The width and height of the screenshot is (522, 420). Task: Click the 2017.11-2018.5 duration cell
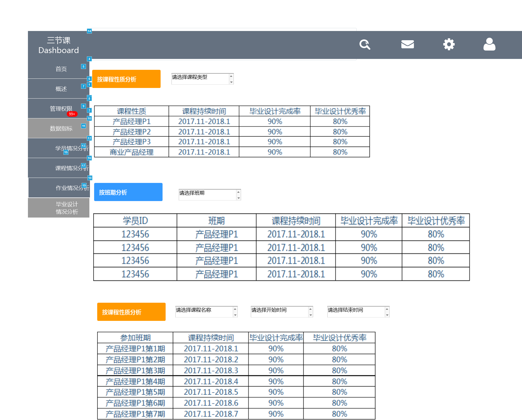[x=211, y=392]
